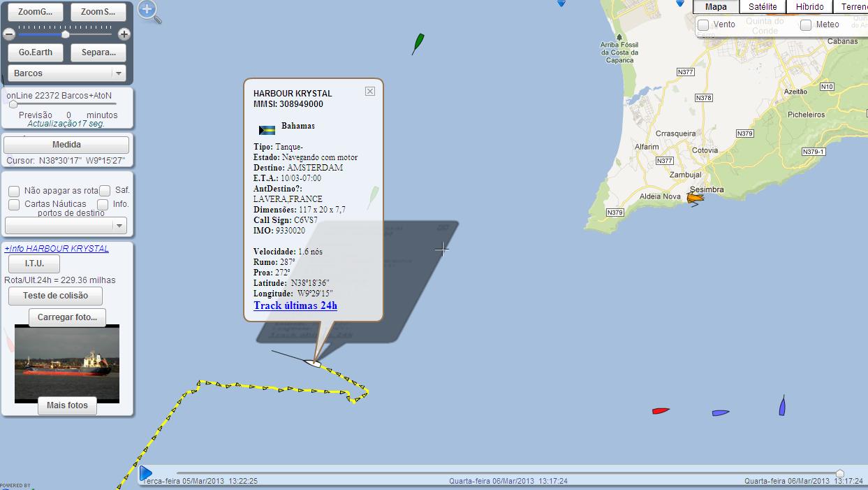The width and height of the screenshot is (868, 490).
Task: Select the pale green ship behind popup
Action: (x=374, y=197)
